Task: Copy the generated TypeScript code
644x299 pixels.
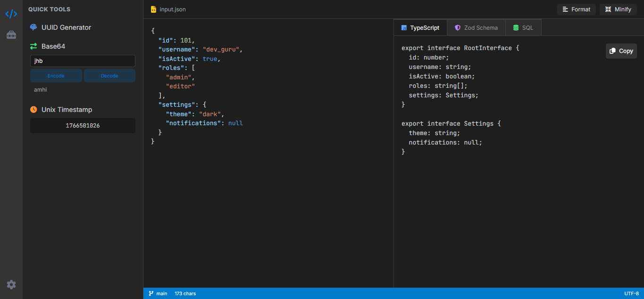Action: pyautogui.click(x=621, y=51)
